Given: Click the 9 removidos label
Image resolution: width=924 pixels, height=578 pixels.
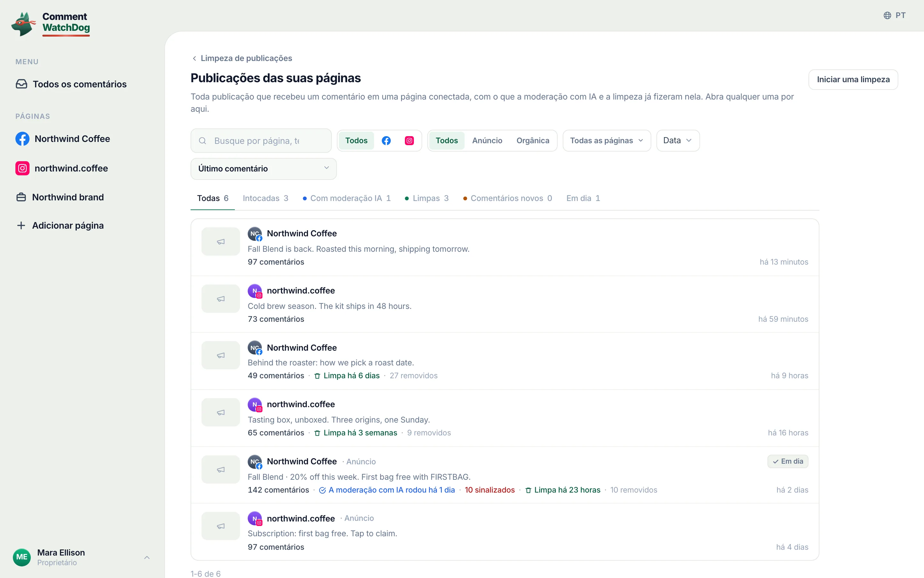Looking at the screenshot, I should (x=429, y=433).
